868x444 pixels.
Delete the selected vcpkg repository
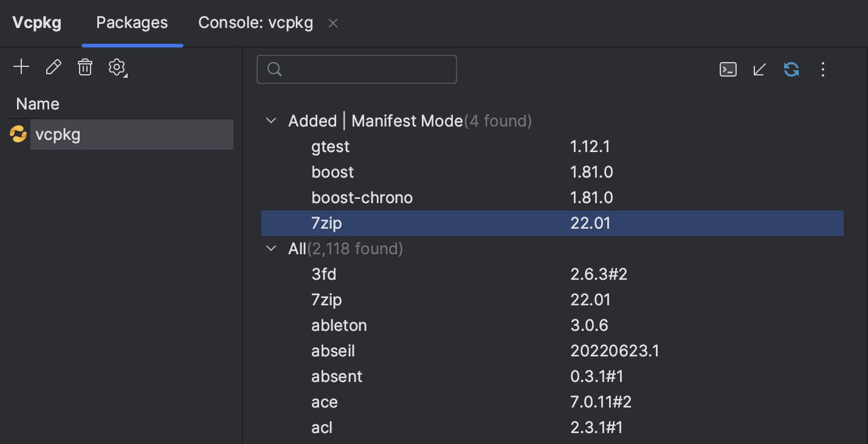pos(85,67)
